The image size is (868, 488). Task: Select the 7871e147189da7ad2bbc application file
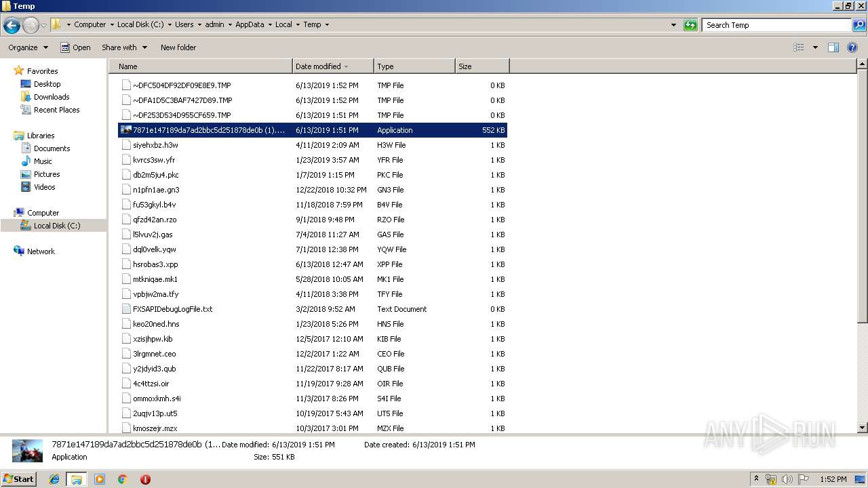click(313, 130)
